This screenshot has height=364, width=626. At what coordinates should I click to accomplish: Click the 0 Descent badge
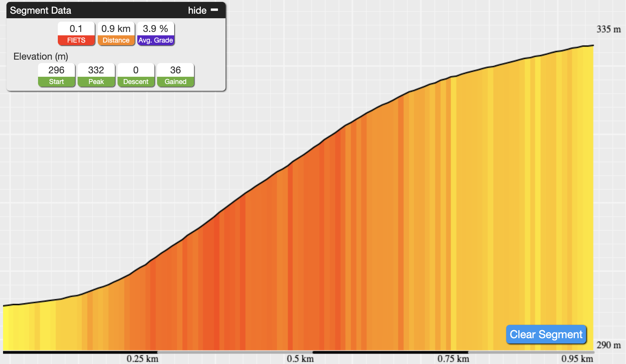(x=136, y=75)
